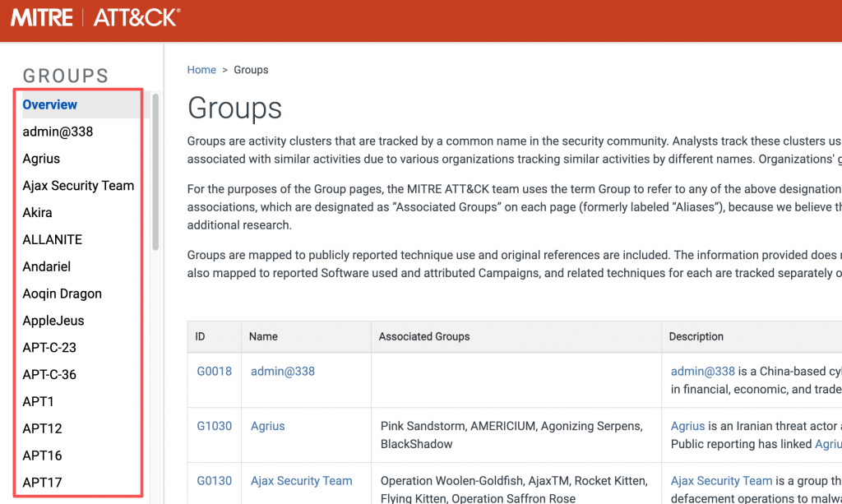This screenshot has width=842, height=504.
Task: Click the Associated Groups column header
Action: click(x=423, y=336)
